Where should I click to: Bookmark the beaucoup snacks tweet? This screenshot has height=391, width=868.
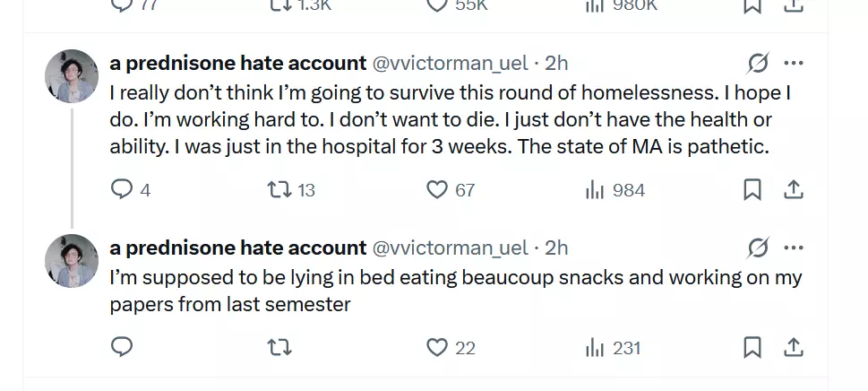coord(752,348)
